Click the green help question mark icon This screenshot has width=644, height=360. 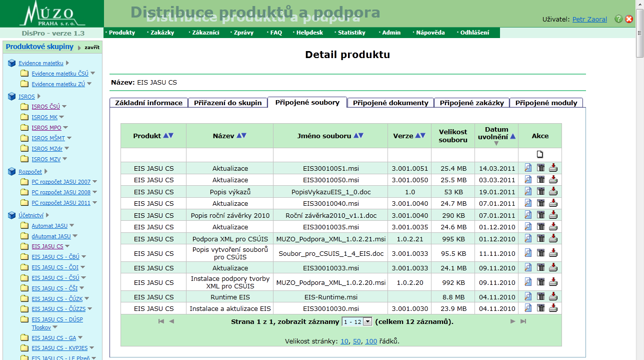[618, 19]
